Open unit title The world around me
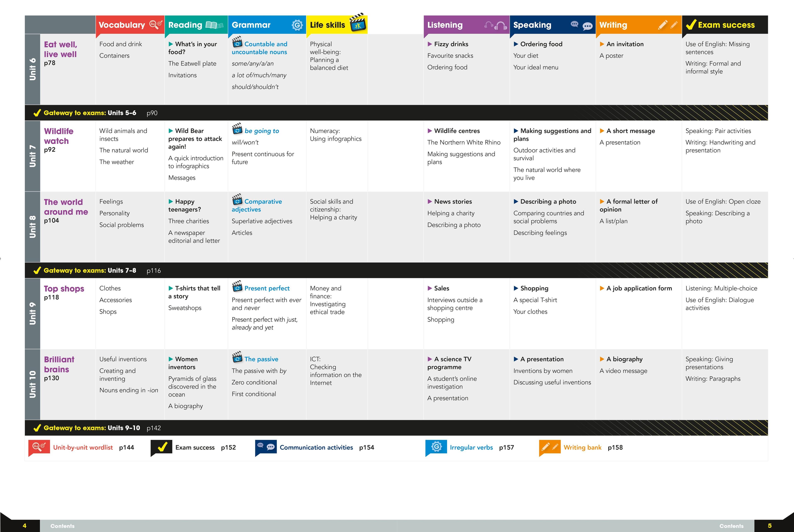The image size is (794, 532). (x=66, y=207)
